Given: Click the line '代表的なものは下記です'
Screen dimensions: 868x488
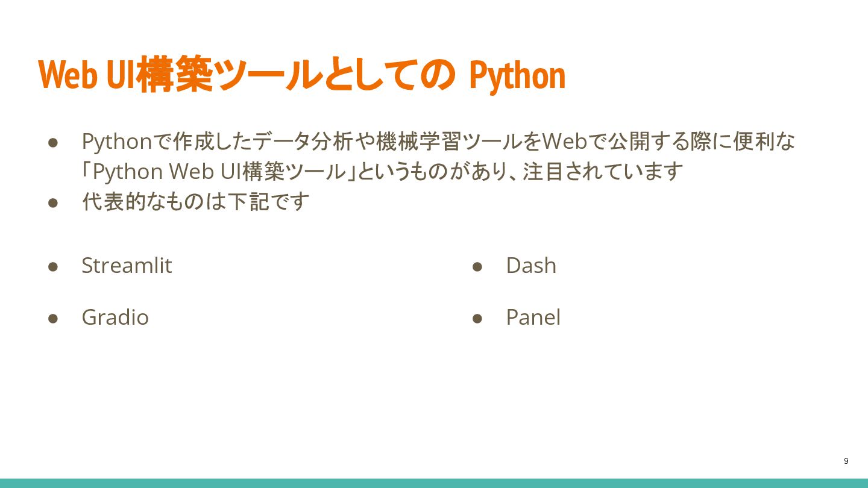Looking at the screenshot, I should 195,202.
